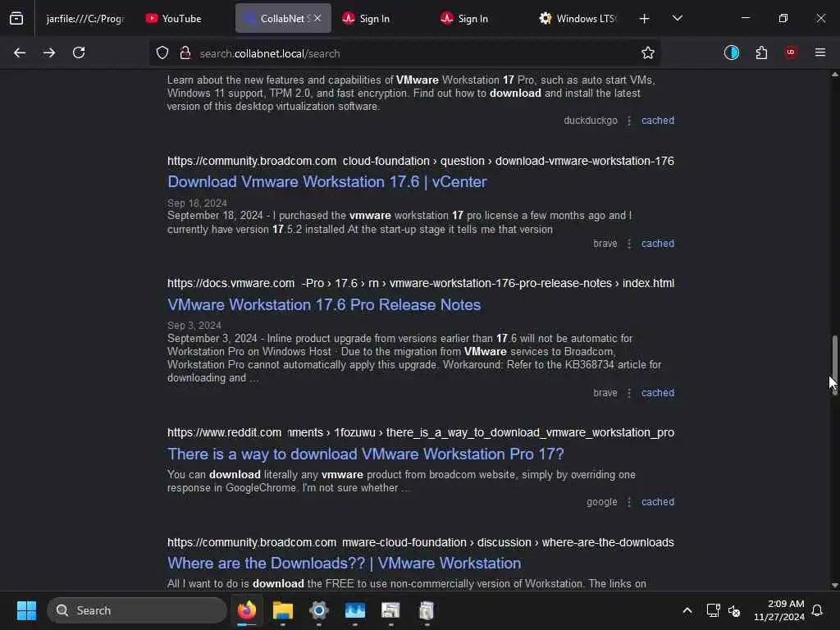
Task: Click the taskbar Search box
Action: coord(137,610)
